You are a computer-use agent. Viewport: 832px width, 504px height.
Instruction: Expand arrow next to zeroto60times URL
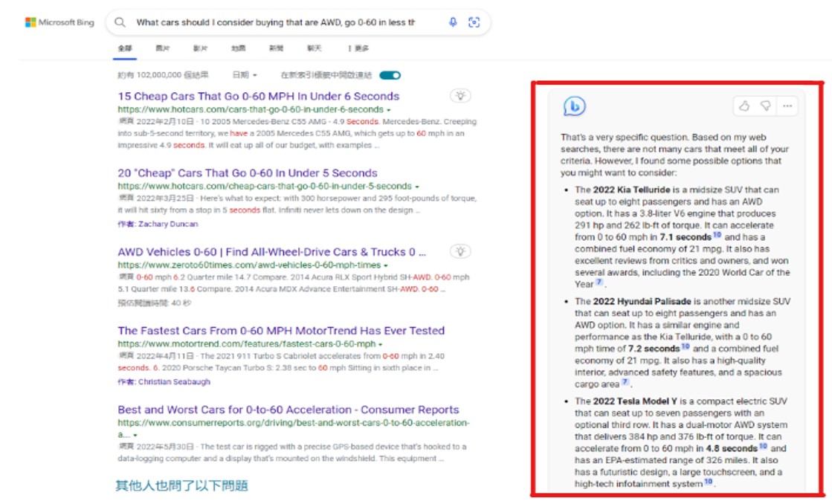386,265
